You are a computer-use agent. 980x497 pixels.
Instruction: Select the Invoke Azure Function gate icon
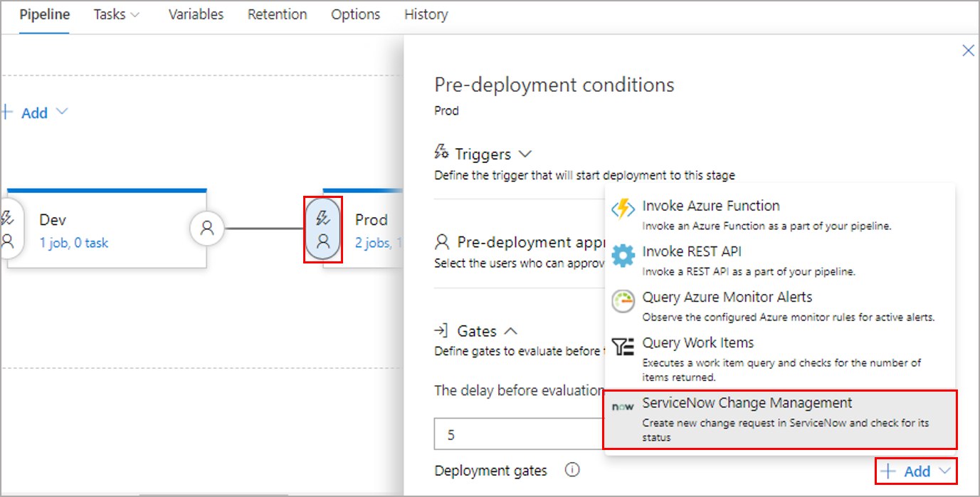[623, 209]
